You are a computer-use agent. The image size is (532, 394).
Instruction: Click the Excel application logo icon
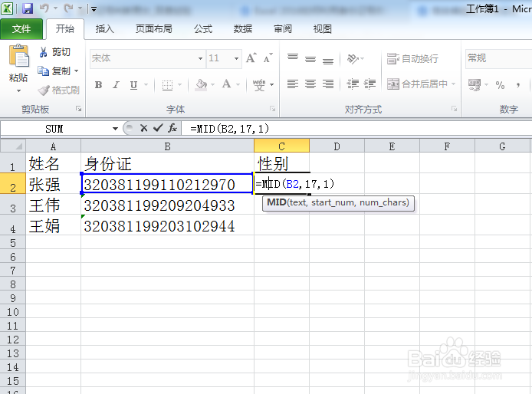tap(7, 8)
